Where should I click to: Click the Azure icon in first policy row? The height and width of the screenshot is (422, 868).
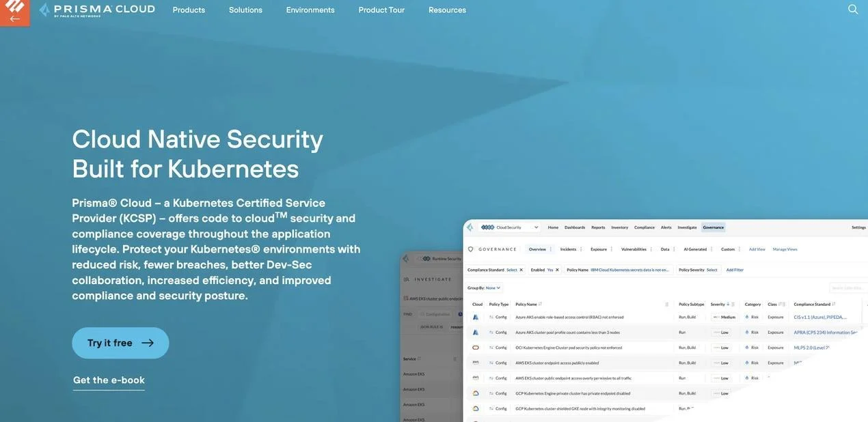476,317
